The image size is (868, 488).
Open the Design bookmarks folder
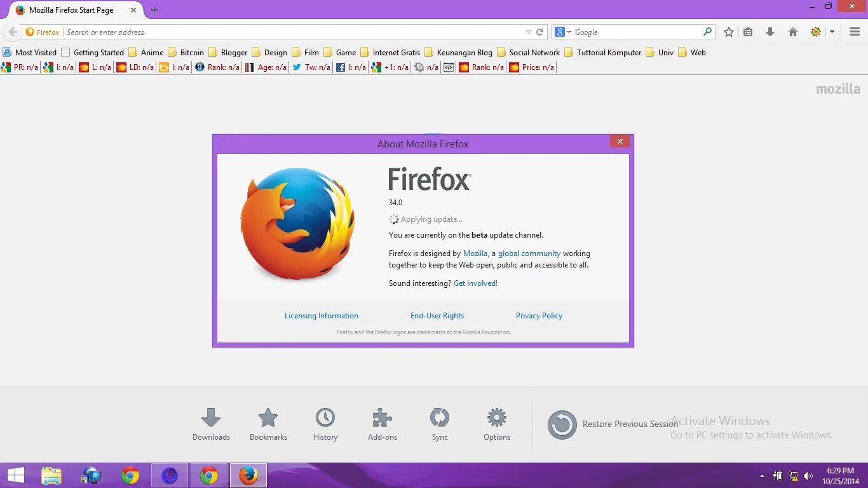(269, 53)
